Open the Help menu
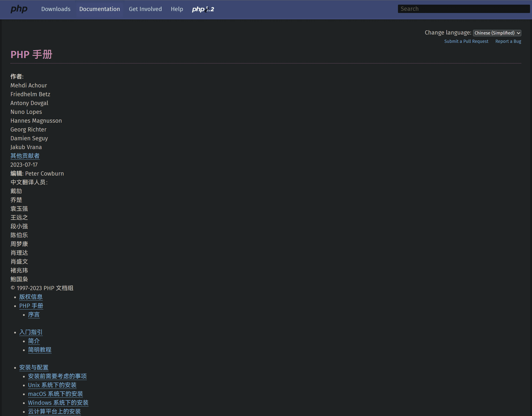This screenshot has height=416, width=532. coord(177,9)
